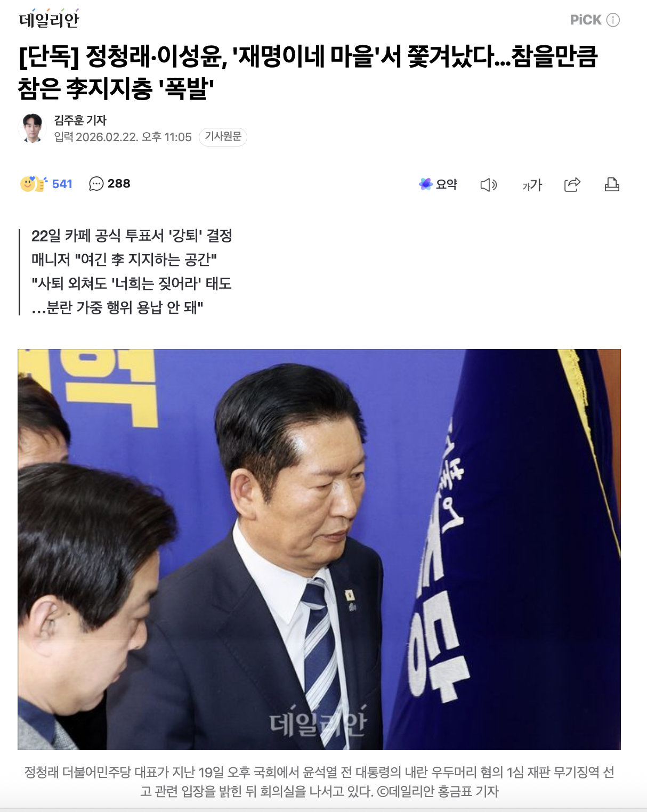647x812 pixels.
Task: Open the 데일리안 logo homepage link
Action: (x=49, y=19)
